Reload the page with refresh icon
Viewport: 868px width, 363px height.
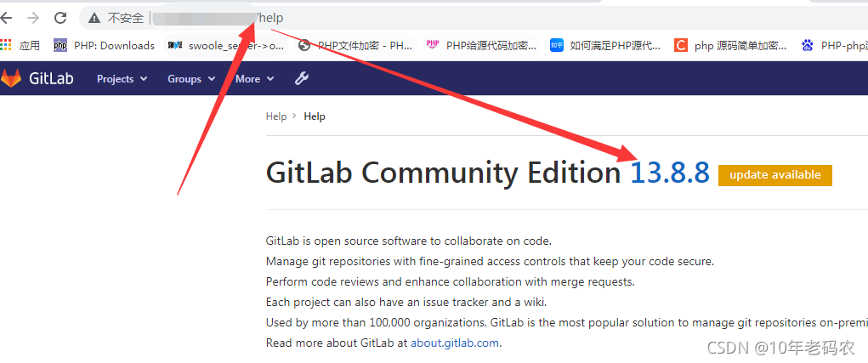pos(60,18)
